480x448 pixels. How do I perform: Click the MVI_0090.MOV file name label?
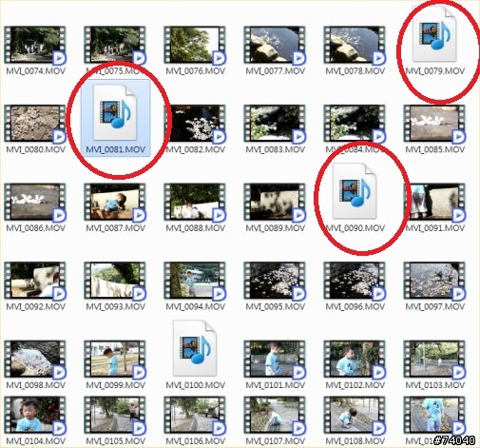pos(355,228)
